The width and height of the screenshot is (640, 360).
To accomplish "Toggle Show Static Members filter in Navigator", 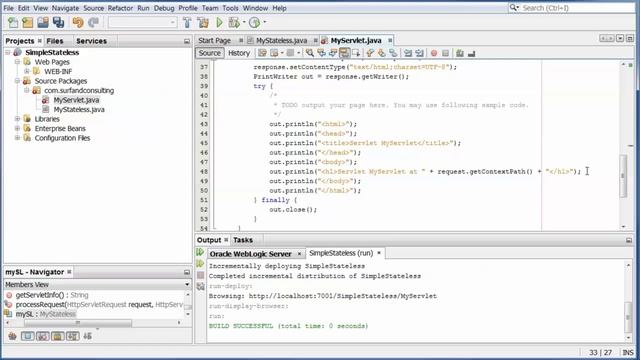I will pos(42,336).
